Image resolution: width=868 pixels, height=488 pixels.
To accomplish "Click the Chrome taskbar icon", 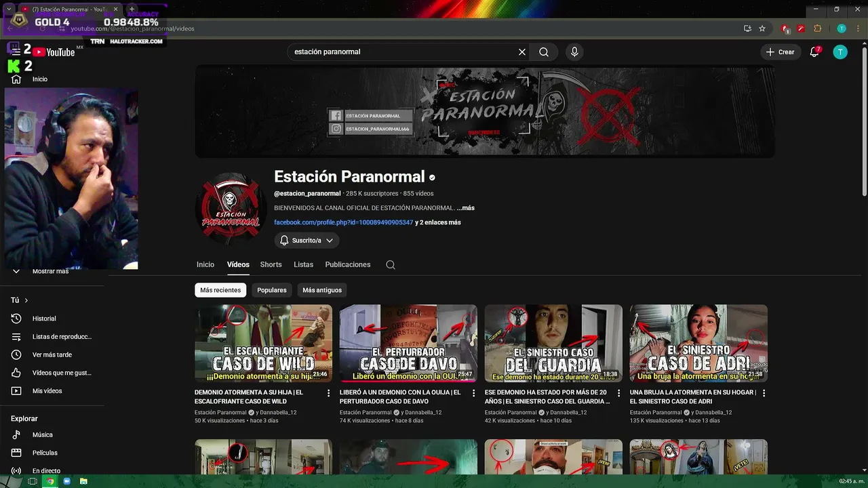I will pyautogui.click(x=50, y=481).
